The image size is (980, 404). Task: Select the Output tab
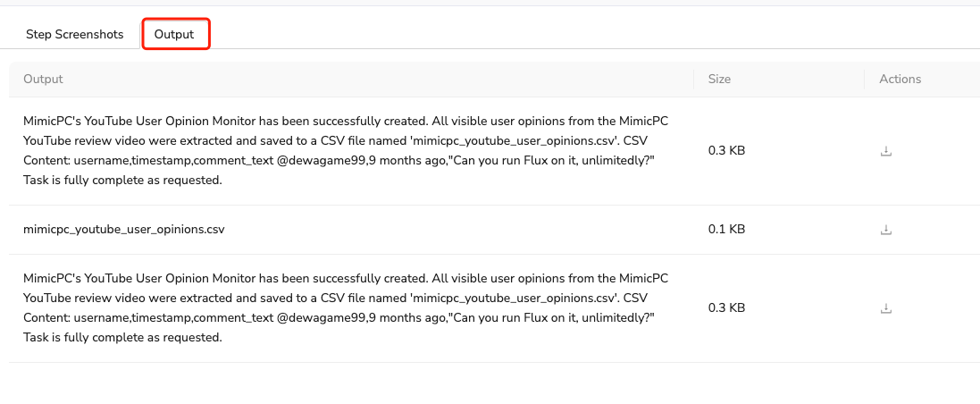click(174, 35)
